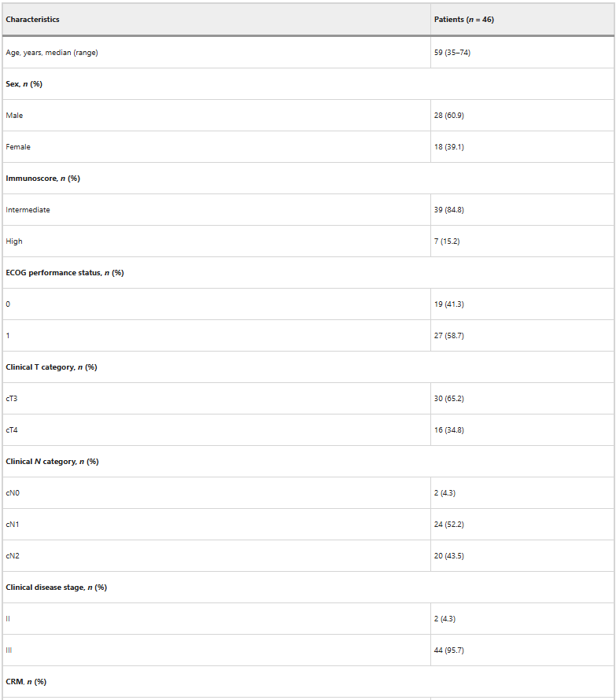Click the Characteristics column header
The width and height of the screenshot is (616, 700).
pyautogui.click(x=33, y=20)
